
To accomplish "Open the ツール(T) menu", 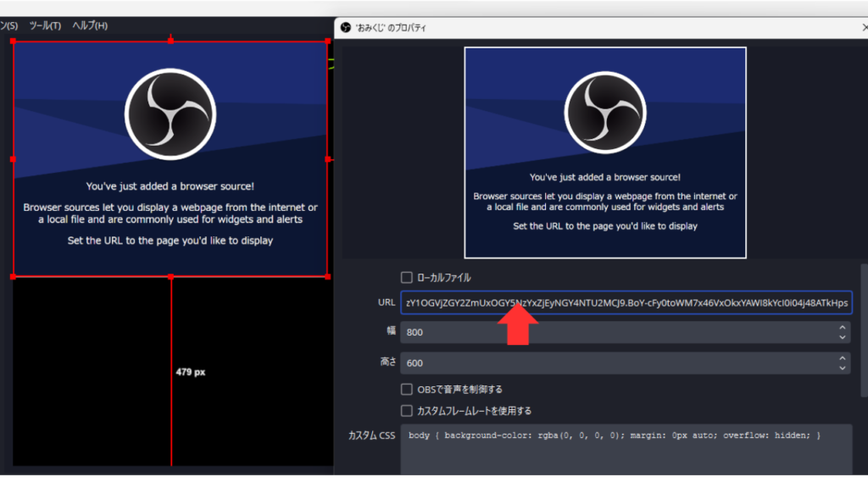I will 45,25.
